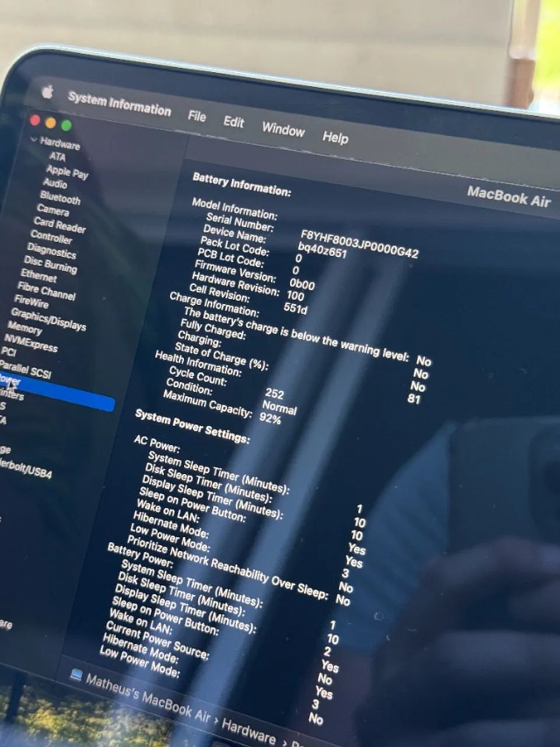Select NVMExpress in the sidebar
Image resolution: width=560 pixels, height=747 pixels.
pyautogui.click(x=31, y=343)
